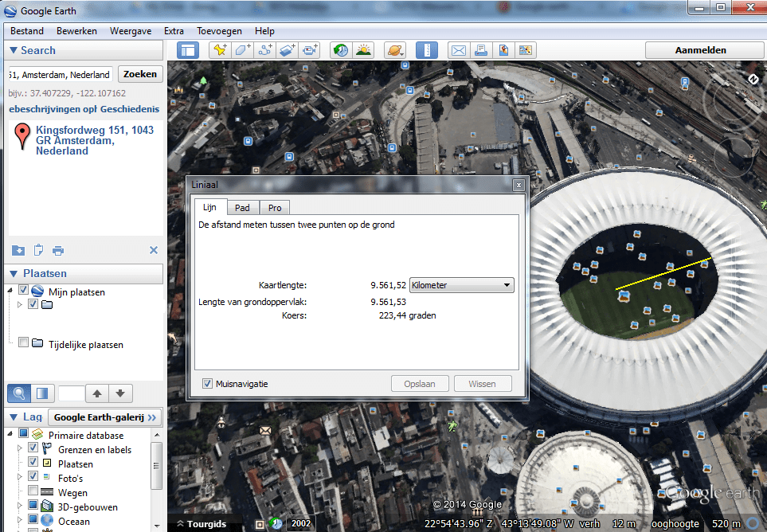Switch to the Pro tab in Liniaal

point(275,208)
